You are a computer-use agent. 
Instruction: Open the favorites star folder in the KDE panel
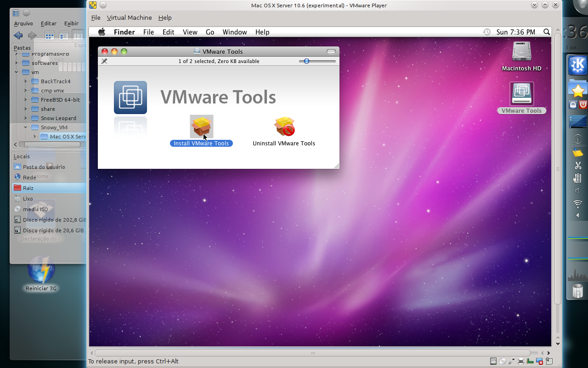tap(578, 89)
